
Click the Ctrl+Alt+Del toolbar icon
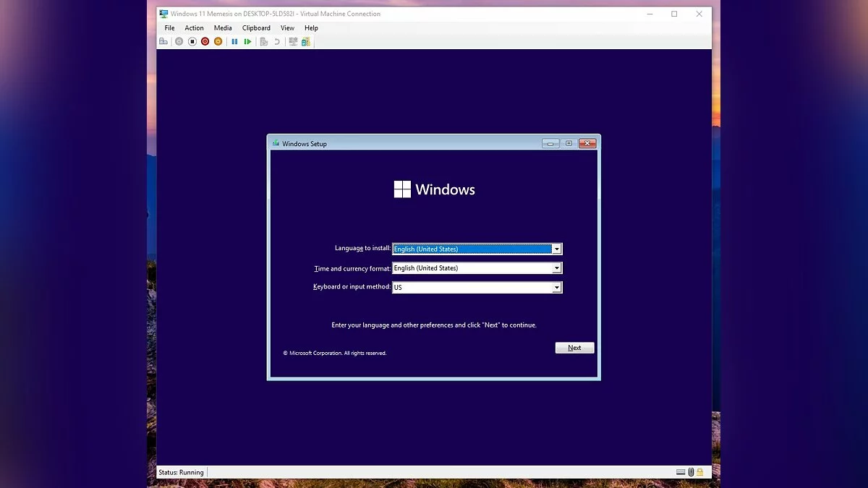tap(163, 42)
